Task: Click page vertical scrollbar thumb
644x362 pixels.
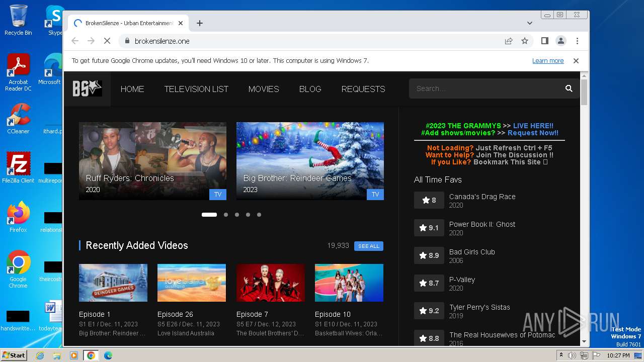Action: coord(584,92)
